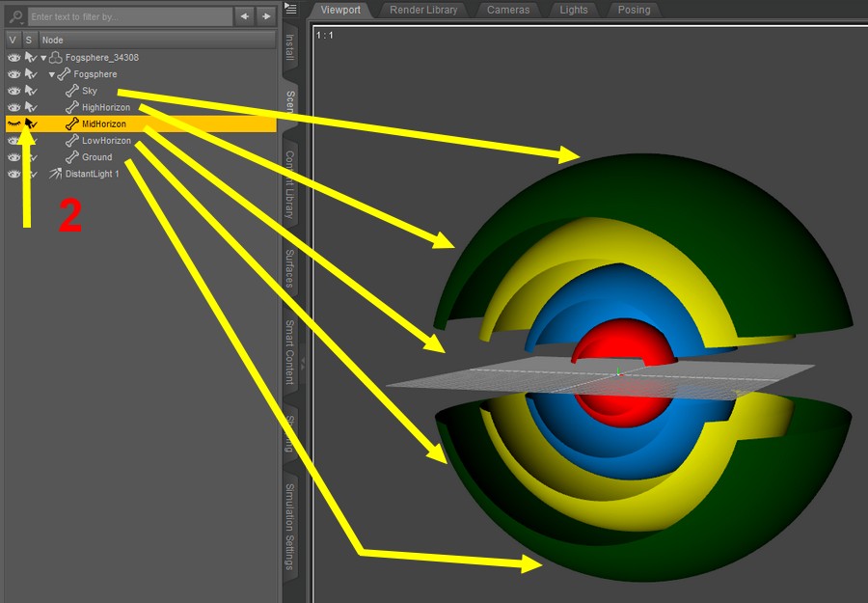
Task: Select the HighHorizon node
Action: click(106, 107)
